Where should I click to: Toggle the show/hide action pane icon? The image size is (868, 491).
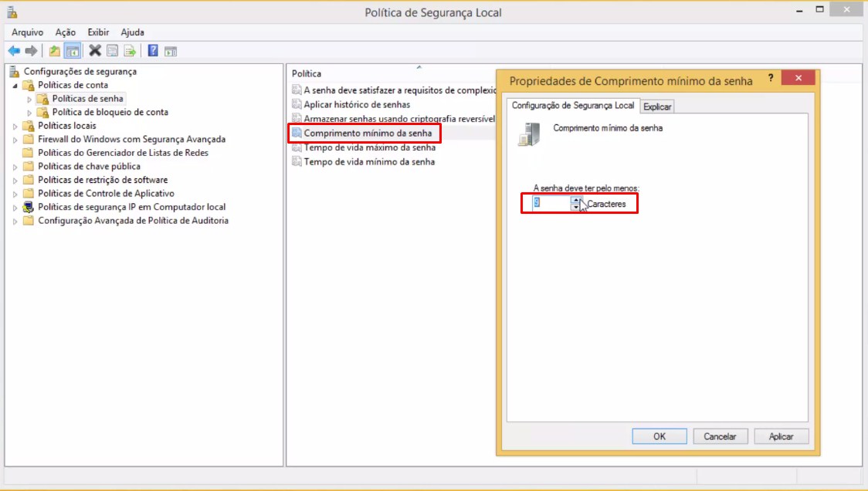point(171,52)
